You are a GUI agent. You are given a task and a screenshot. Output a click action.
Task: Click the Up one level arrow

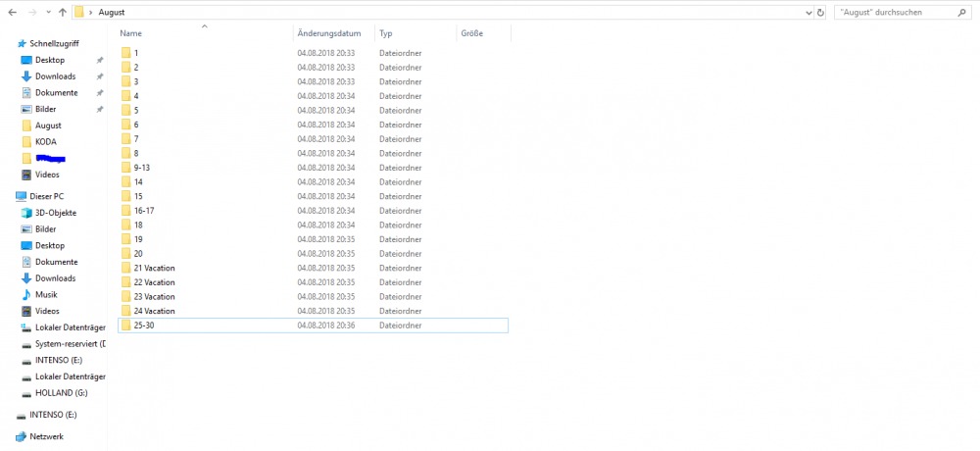click(x=64, y=12)
